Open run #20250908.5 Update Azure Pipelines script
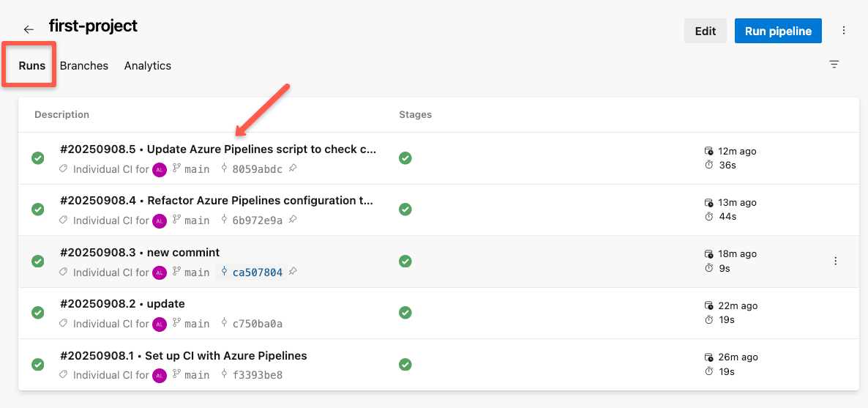 218,149
